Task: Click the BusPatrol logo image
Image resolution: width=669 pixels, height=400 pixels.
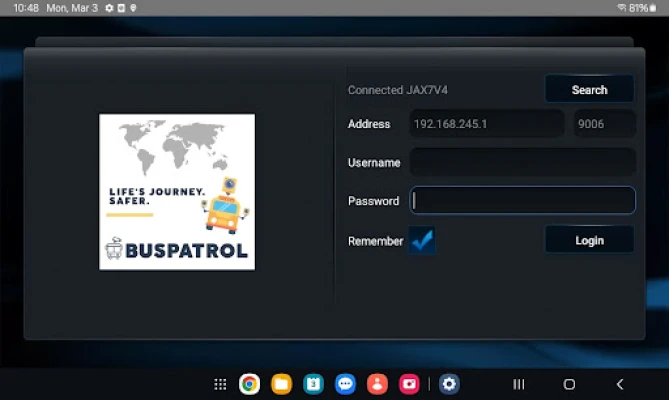Action: pos(177,192)
